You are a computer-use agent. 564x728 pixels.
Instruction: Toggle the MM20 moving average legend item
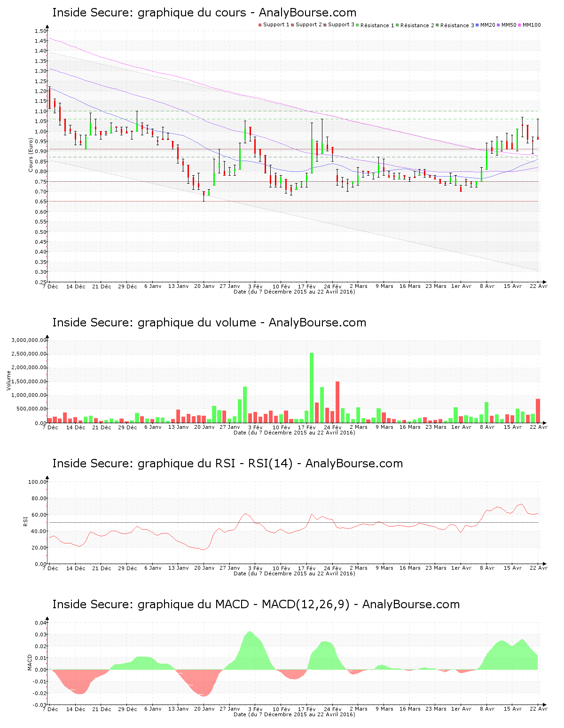point(487,25)
